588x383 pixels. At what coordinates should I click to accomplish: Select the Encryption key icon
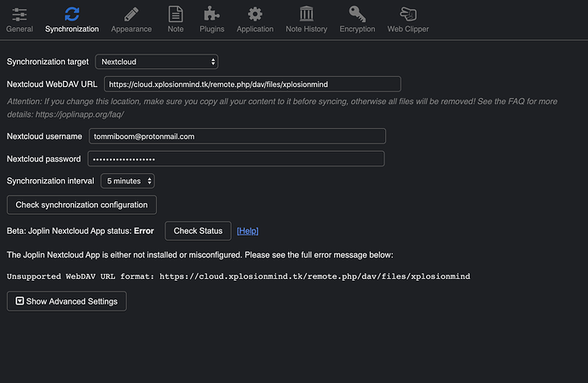tap(357, 15)
